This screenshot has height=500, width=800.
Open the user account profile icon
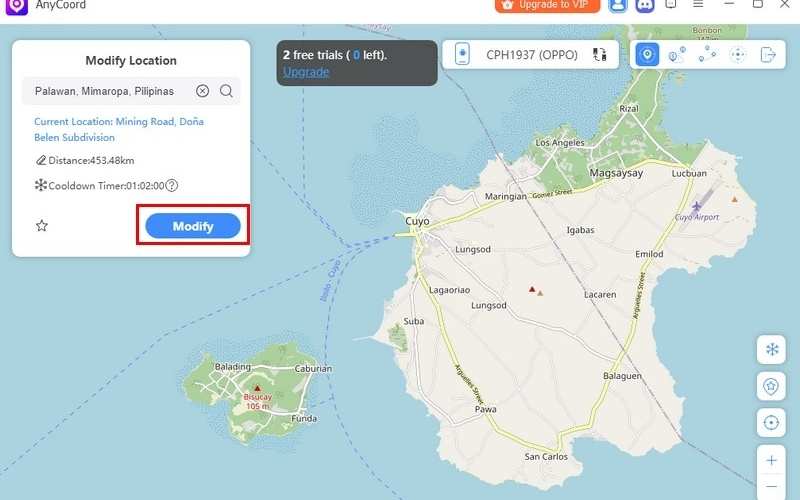pos(618,5)
